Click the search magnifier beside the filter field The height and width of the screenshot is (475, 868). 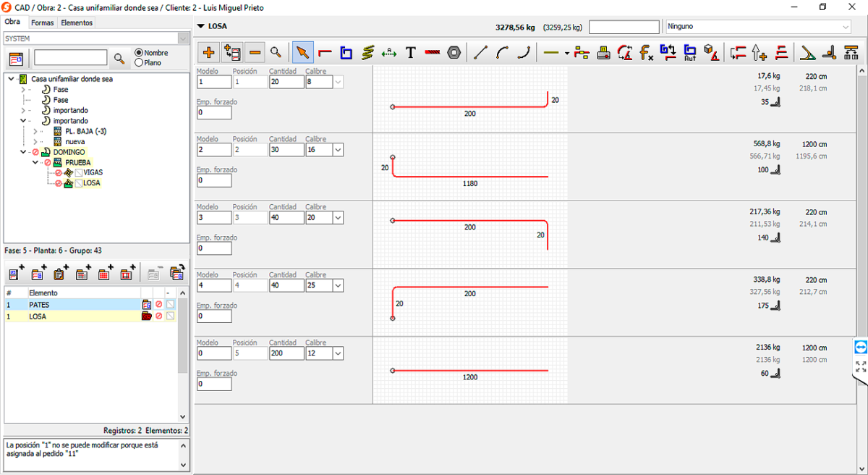[x=119, y=57]
